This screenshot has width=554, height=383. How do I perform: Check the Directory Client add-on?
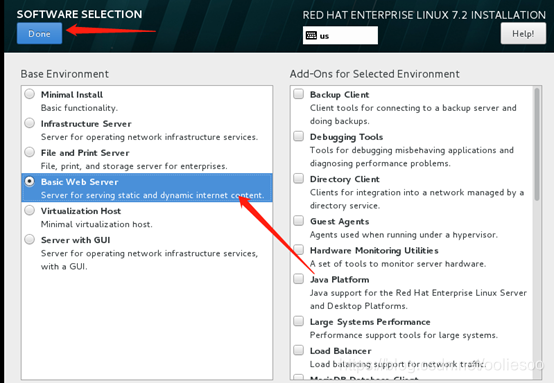[x=299, y=178]
